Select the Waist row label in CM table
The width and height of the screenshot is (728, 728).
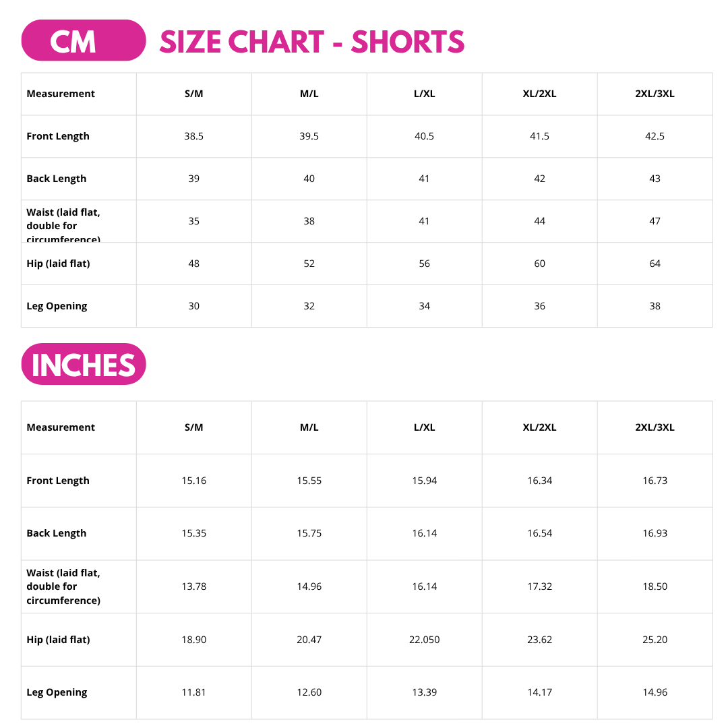click(63, 226)
